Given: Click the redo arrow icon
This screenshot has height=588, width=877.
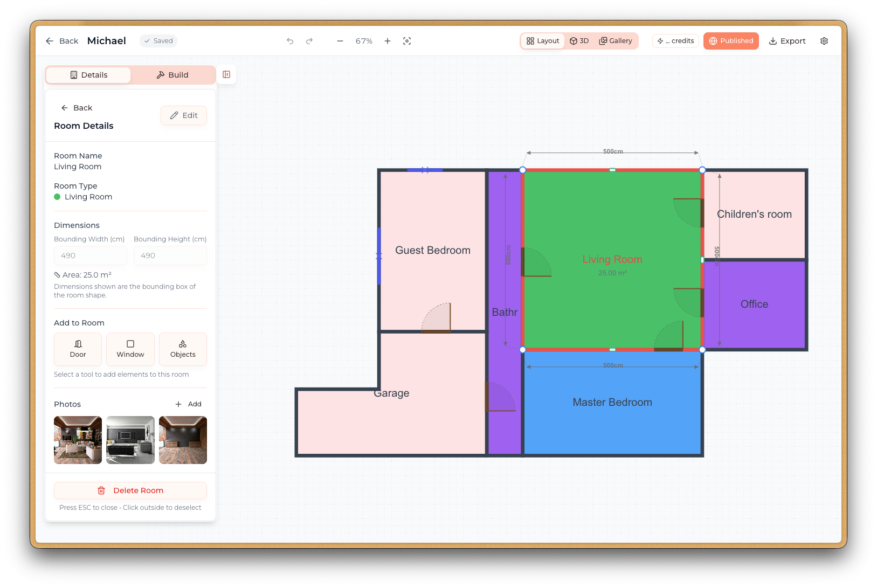Looking at the screenshot, I should 309,40.
